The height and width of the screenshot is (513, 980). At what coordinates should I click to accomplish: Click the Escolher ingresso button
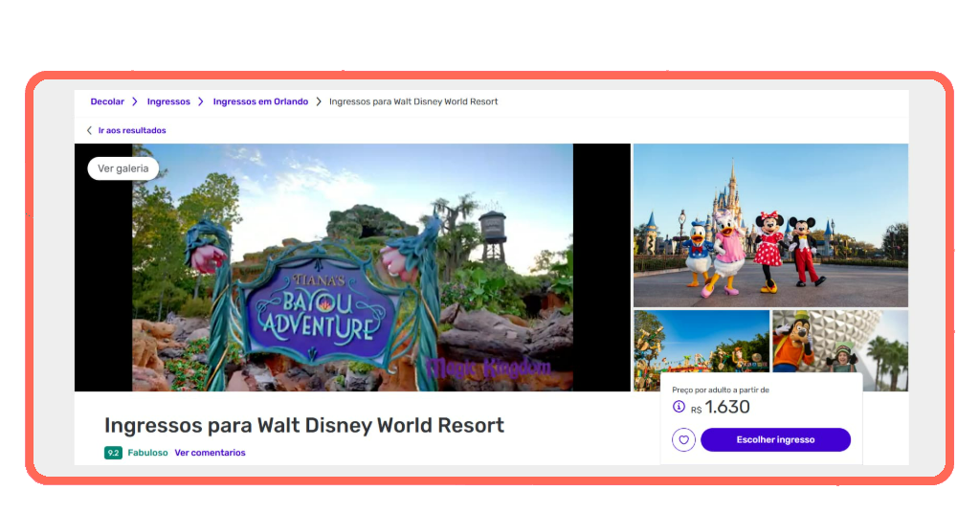(x=775, y=440)
